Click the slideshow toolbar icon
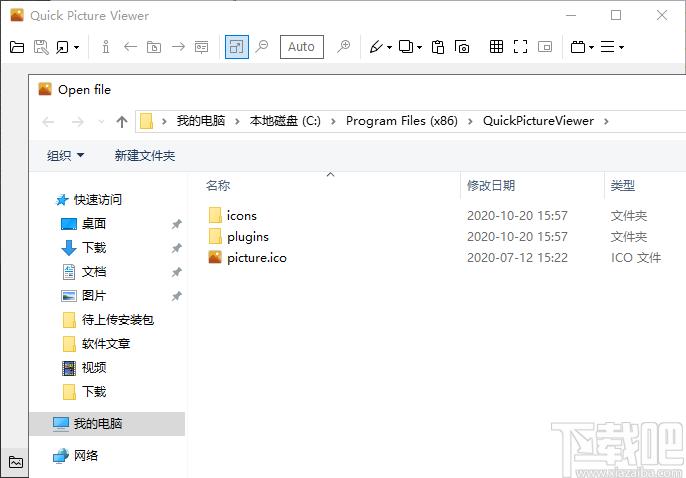This screenshot has height=478, width=686. coord(201,47)
